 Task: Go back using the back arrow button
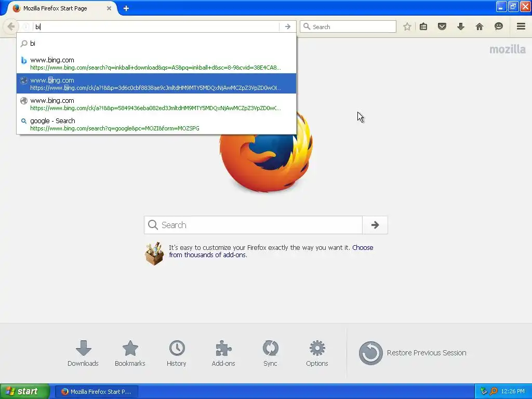pyautogui.click(x=11, y=26)
